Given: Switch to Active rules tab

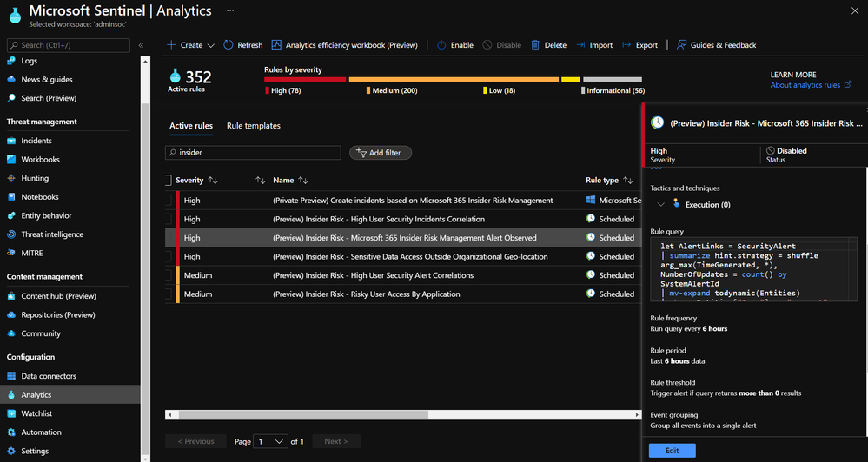Looking at the screenshot, I should click(x=191, y=126).
